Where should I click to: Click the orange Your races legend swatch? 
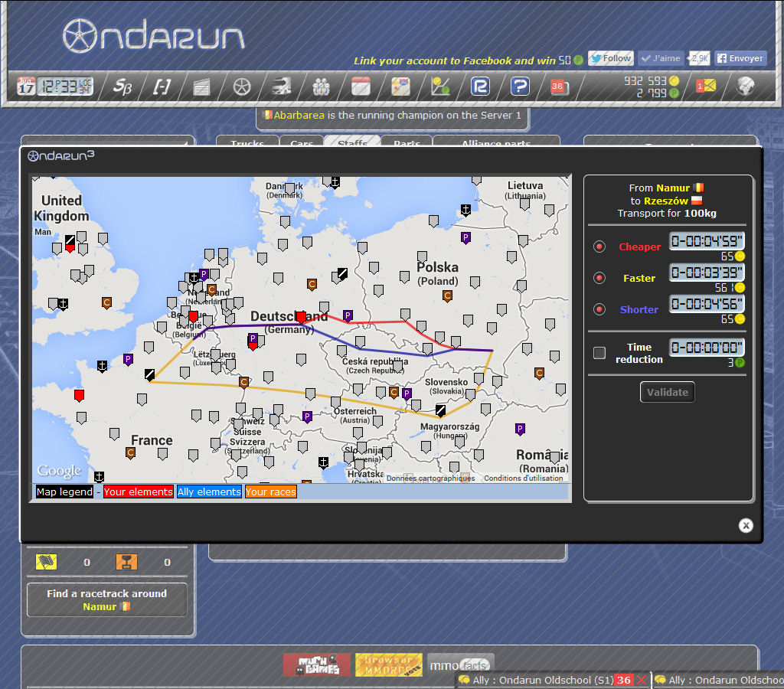pos(271,492)
